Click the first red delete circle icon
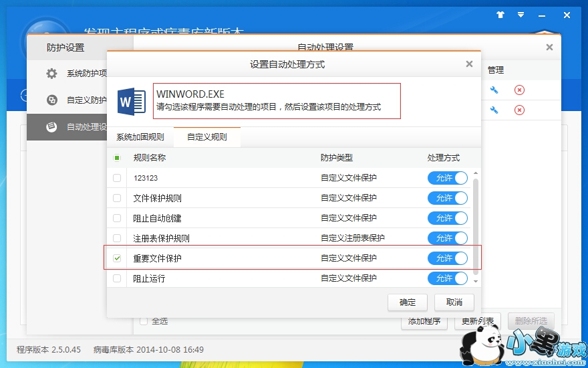 (519, 90)
